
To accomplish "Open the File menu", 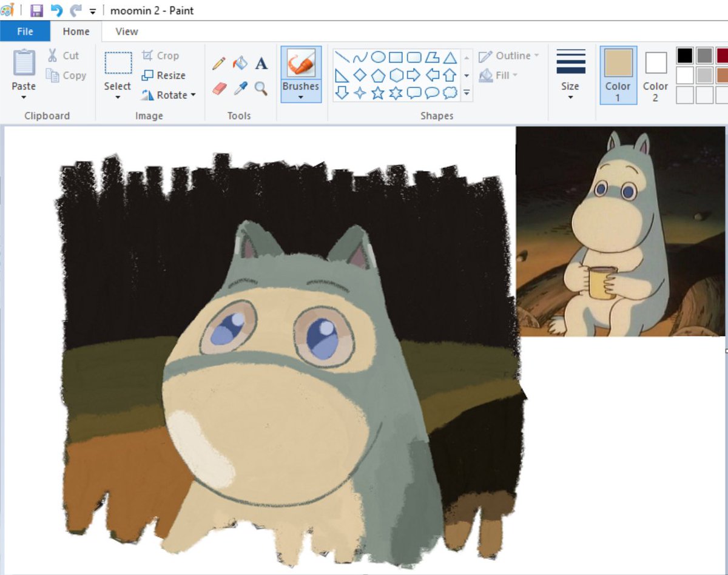I will (x=25, y=32).
